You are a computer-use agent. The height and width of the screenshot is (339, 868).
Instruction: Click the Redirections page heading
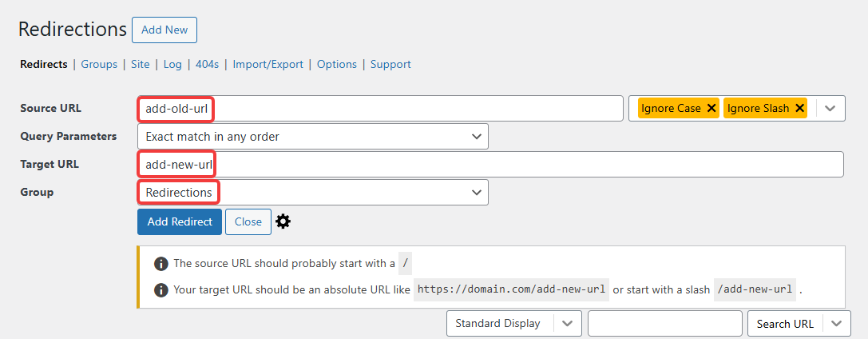pos(73,30)
